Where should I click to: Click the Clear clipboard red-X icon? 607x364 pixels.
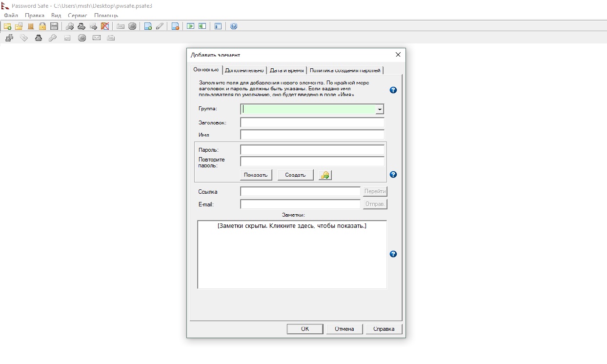[105, 26]
